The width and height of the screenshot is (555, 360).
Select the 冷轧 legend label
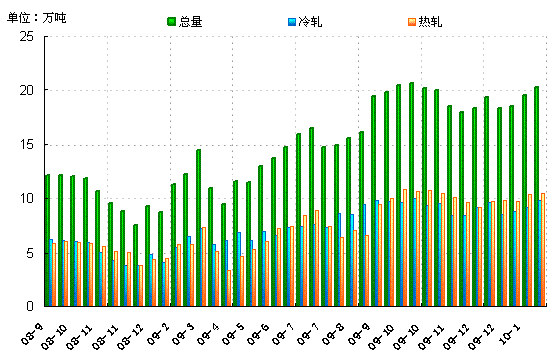[310, 22]
